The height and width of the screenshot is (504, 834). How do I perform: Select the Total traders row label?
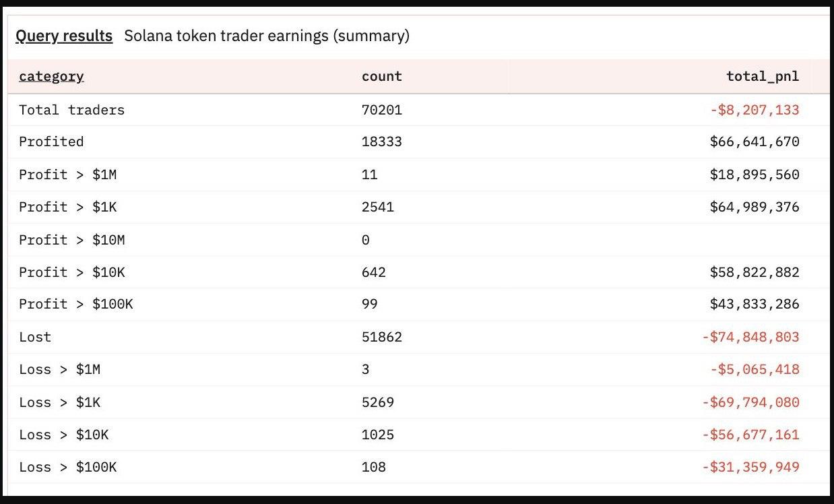72,109
